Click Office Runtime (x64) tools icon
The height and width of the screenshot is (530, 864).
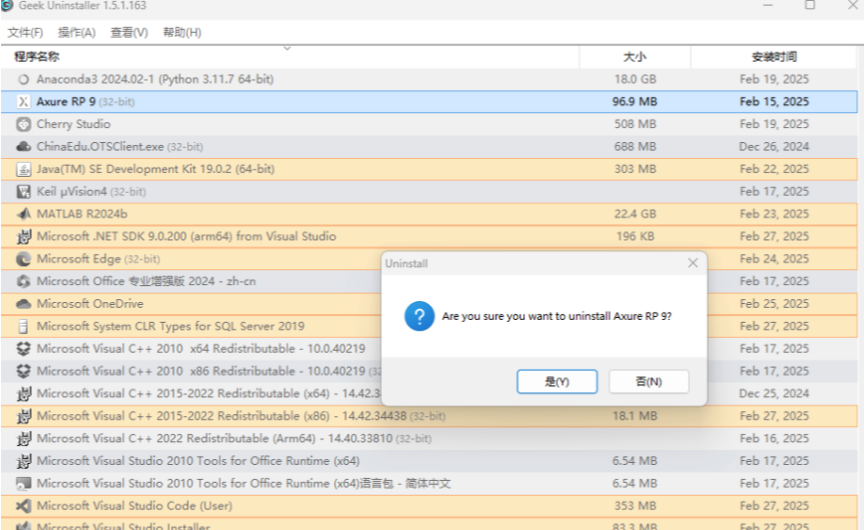(x=23, y=461)
